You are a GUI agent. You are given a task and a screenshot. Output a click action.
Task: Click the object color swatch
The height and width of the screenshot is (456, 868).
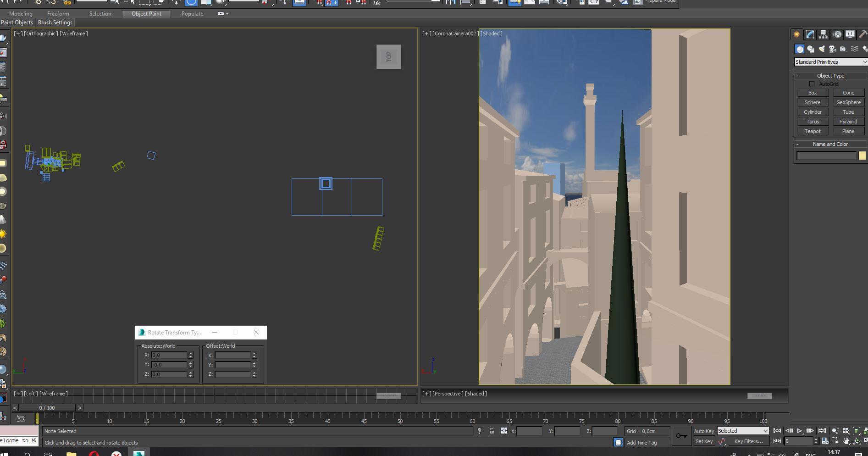(x=862, y=156)
